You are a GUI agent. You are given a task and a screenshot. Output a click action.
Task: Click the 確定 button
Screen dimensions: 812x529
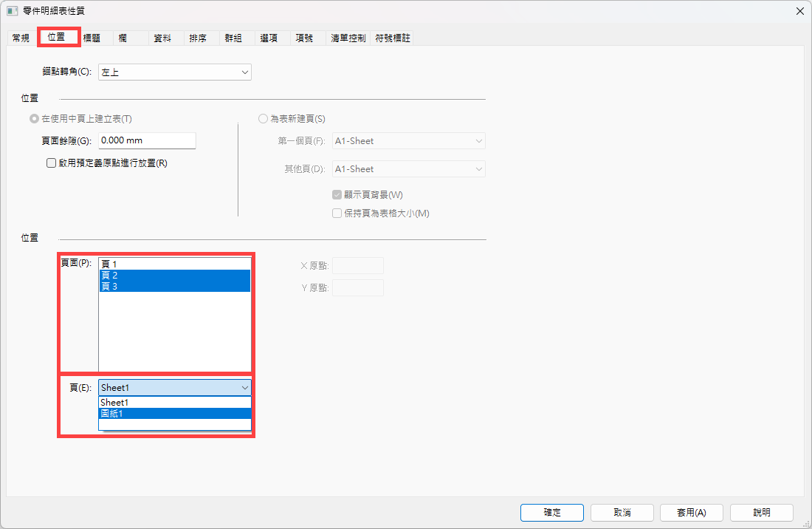pos(552,513)
